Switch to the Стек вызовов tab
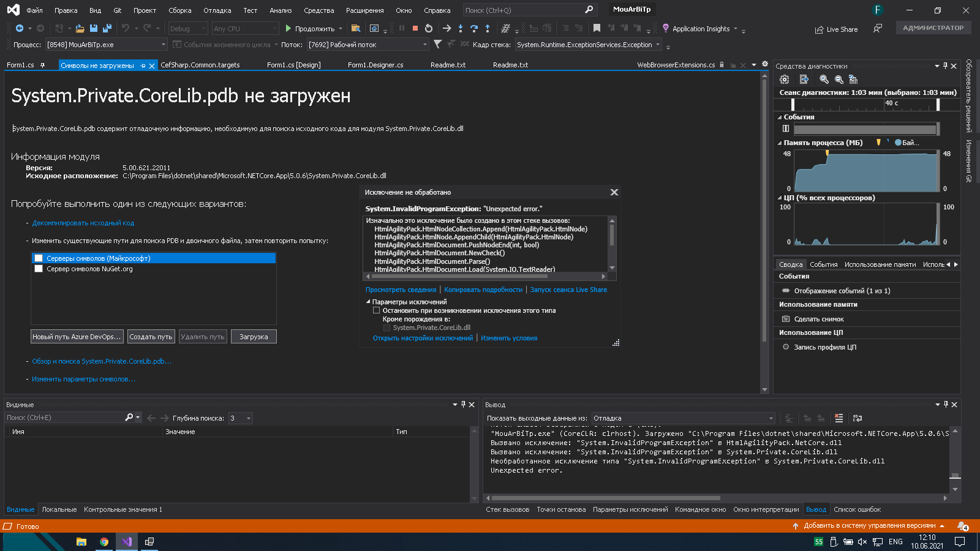 [508, 509]
